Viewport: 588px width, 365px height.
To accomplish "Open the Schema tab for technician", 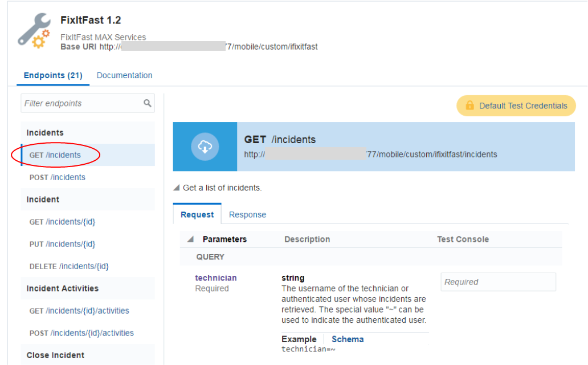I will click(348, 339).
